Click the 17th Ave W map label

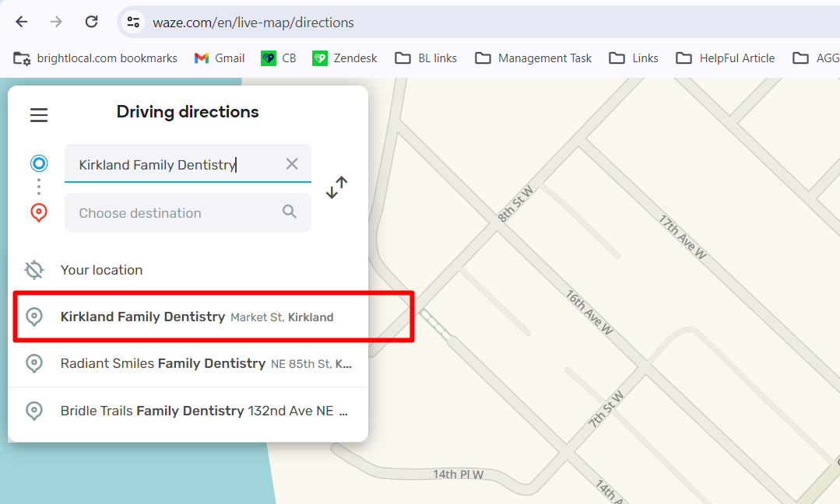point(683,237)
